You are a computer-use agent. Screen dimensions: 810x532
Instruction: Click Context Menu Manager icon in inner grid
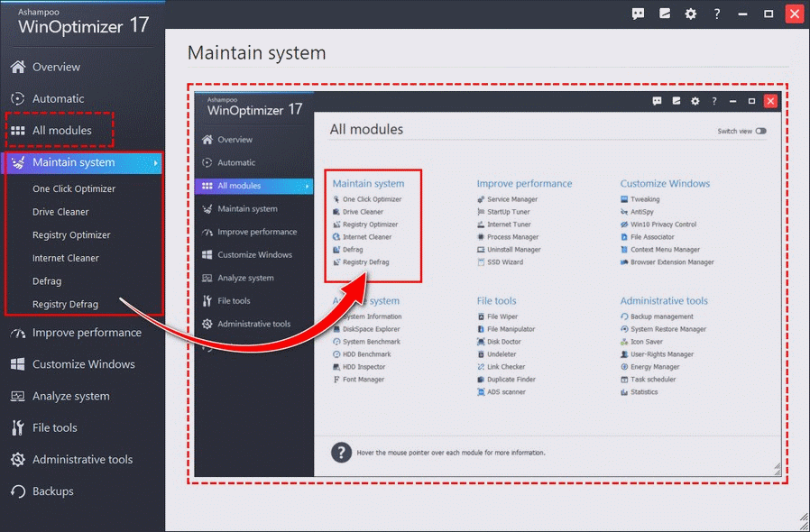pos(624,250)
